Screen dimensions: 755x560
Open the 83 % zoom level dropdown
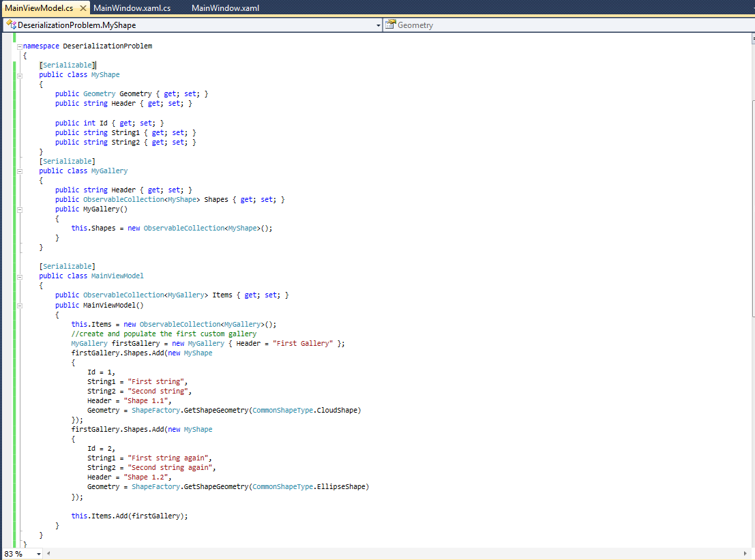38,554
